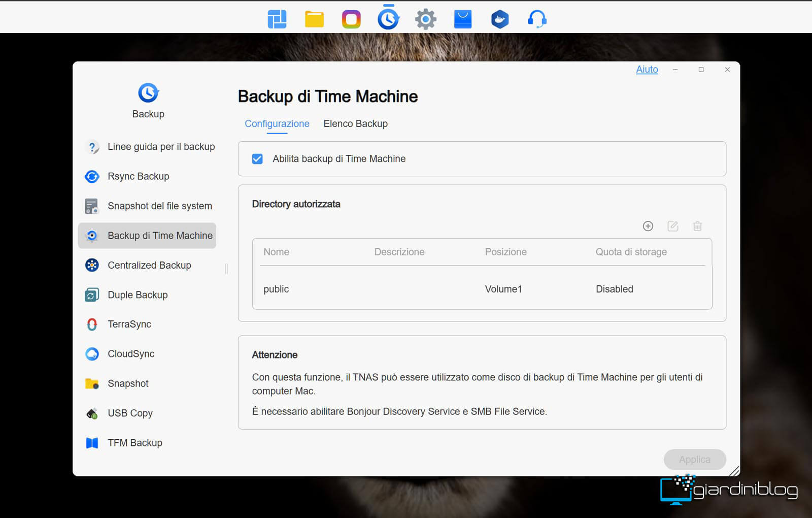Go to CloudSync section

point(147,353)
